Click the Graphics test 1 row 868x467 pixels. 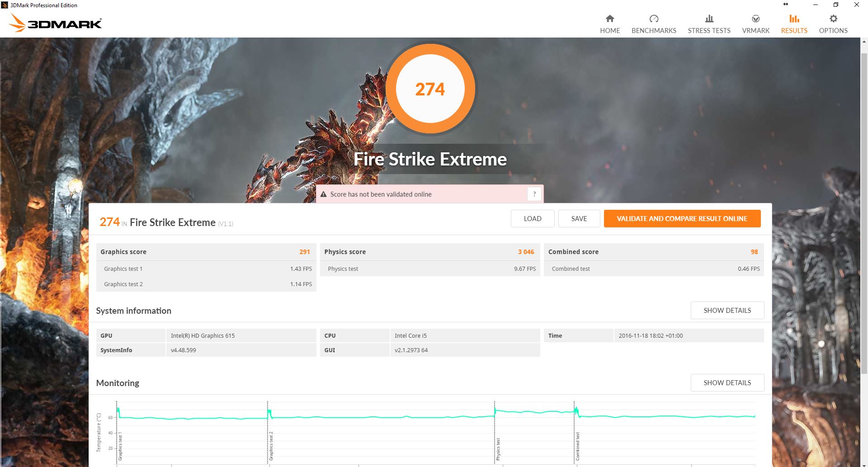coord(206,269)
